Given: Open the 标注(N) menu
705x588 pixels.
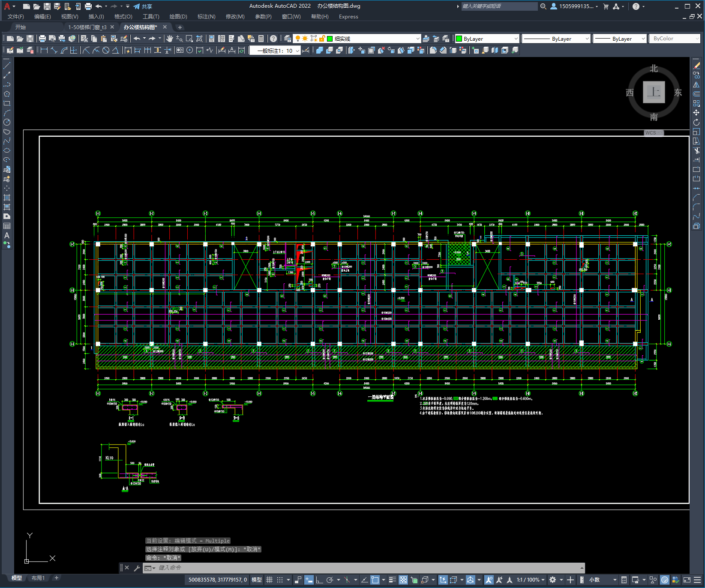Looking at the screenshot, I should click(x=206, y=17).
